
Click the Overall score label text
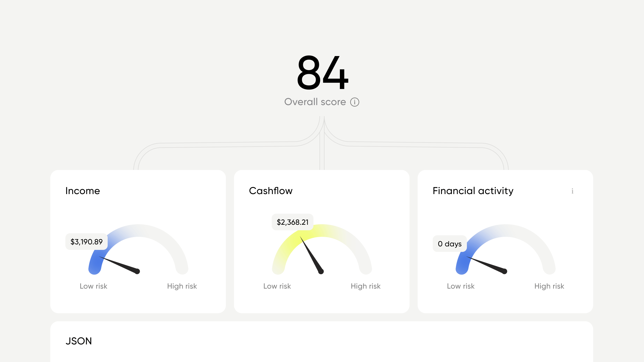(315, 102)
